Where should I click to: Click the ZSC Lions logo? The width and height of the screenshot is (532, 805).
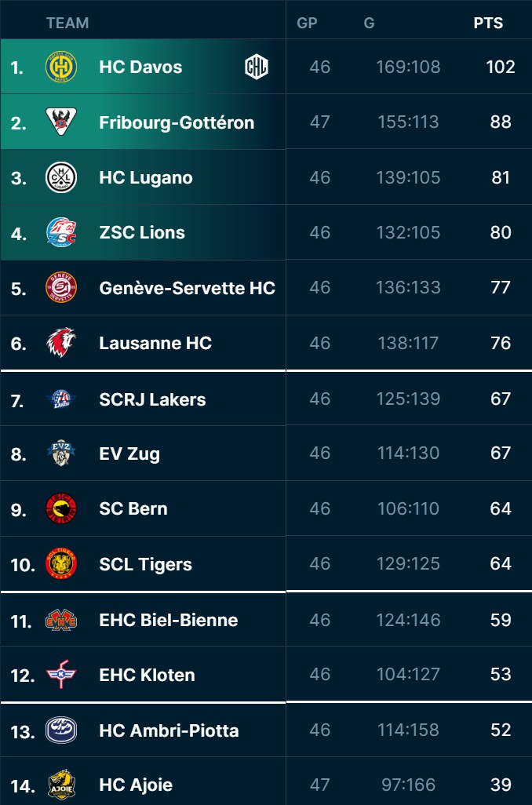click(x=61, y=232)
